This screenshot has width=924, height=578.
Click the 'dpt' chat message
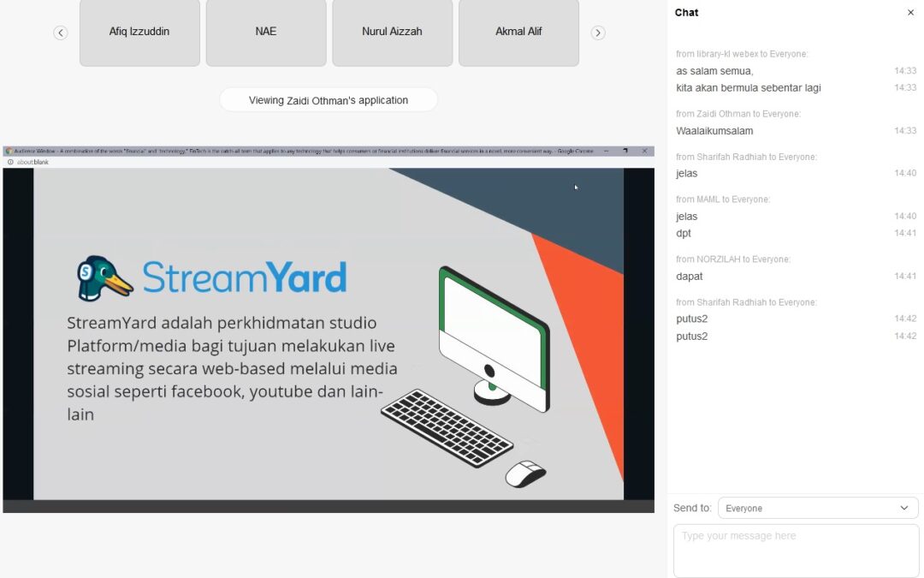pyautogui.click(x=684, y=234)
